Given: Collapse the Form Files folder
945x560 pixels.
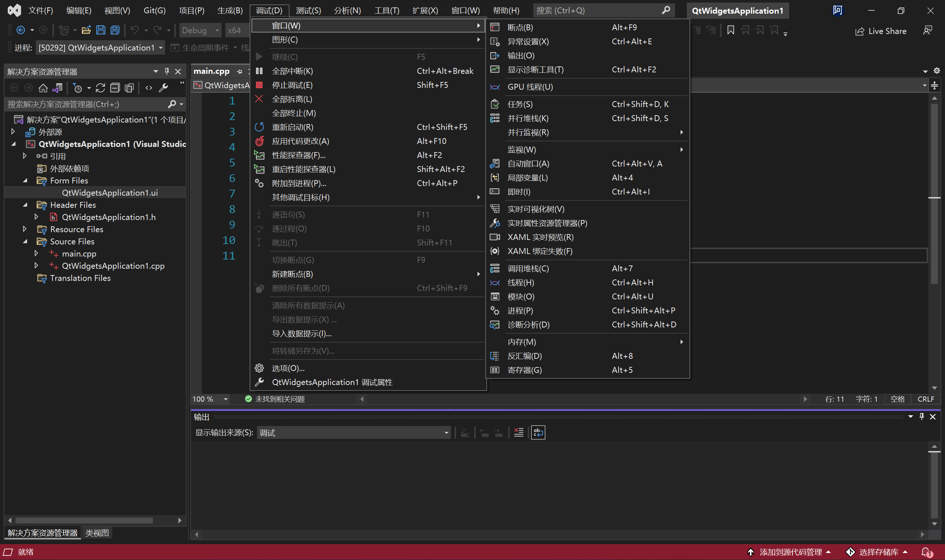Looking at the screenshot, I should pyautogui.click(x=25, y=181).
